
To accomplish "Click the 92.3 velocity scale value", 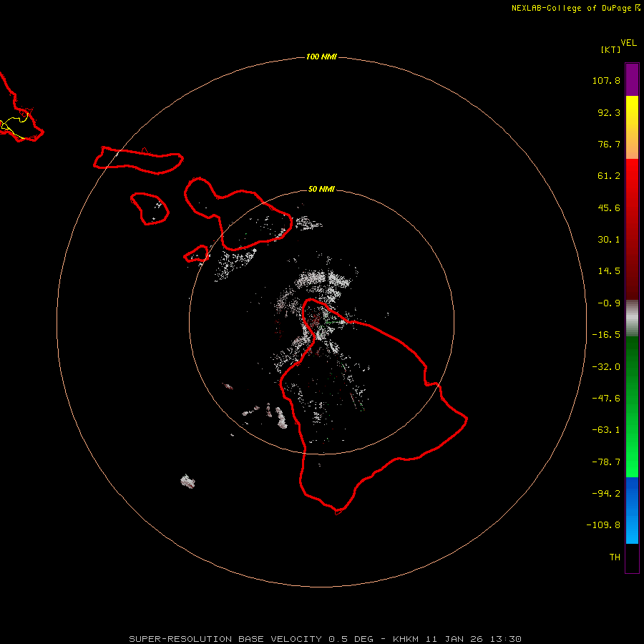I will click(609, 112).
